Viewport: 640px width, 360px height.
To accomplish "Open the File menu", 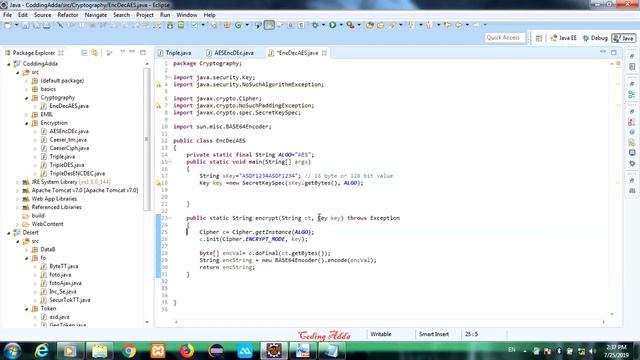I will pyautogui.click(x=7, y=15).
